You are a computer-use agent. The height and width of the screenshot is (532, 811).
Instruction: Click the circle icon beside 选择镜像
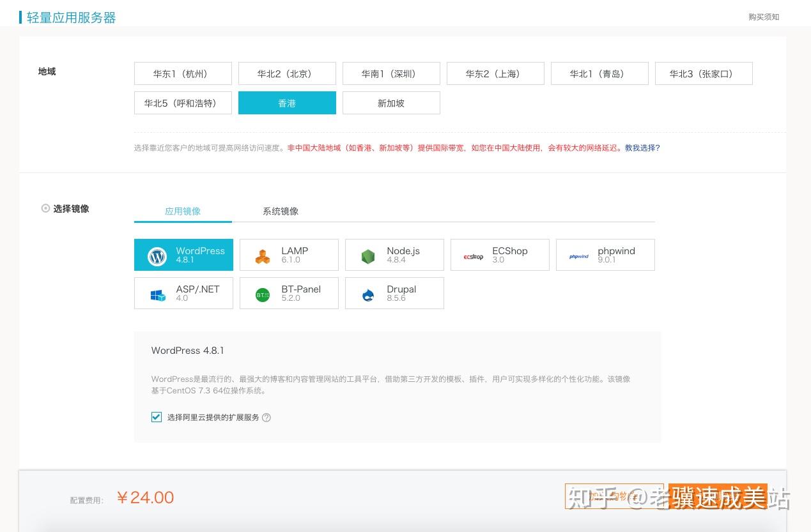point(45,208)
